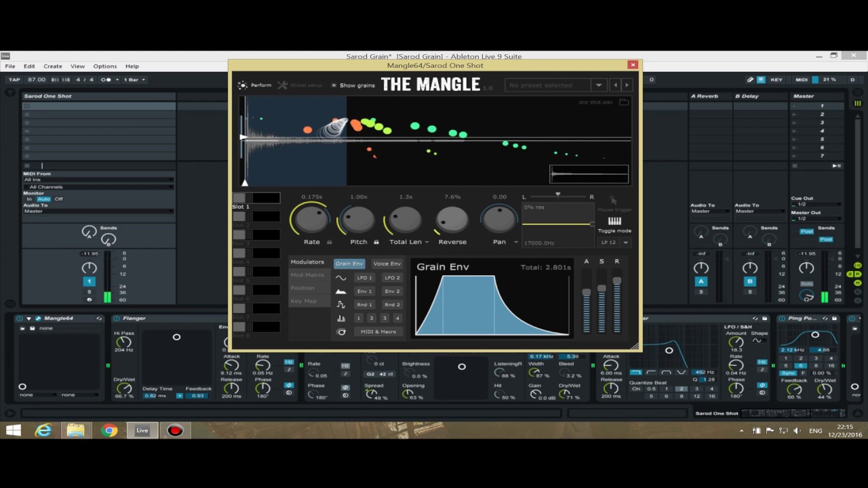868x488 pixels.
Task: Click the envelope shape icon beside Env 1
Action: 341,291
